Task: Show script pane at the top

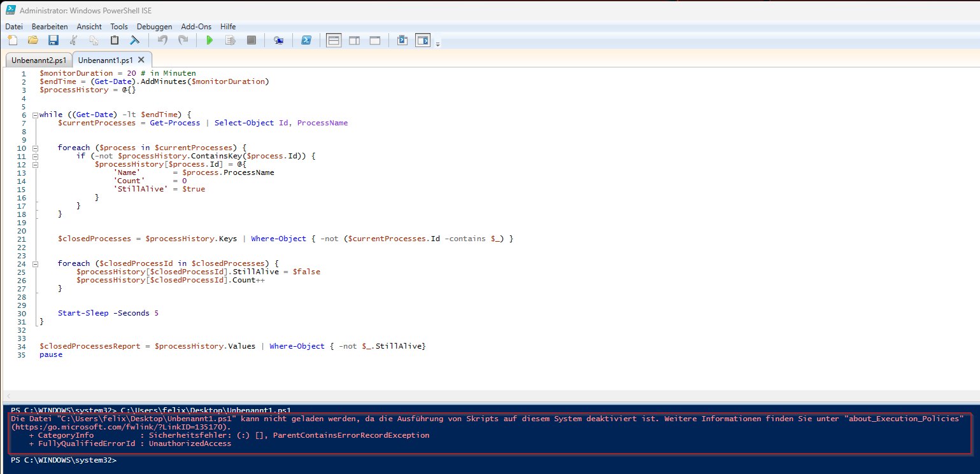Action: (x=334, y=41)
